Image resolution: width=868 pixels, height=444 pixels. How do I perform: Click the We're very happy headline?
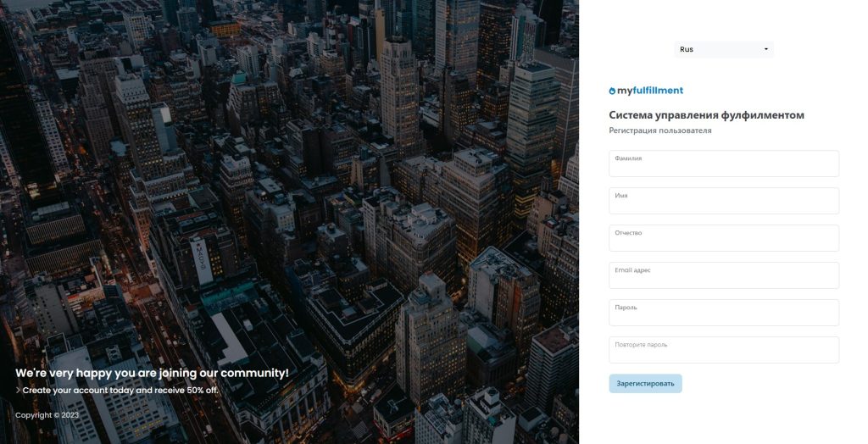coord(153,373)
